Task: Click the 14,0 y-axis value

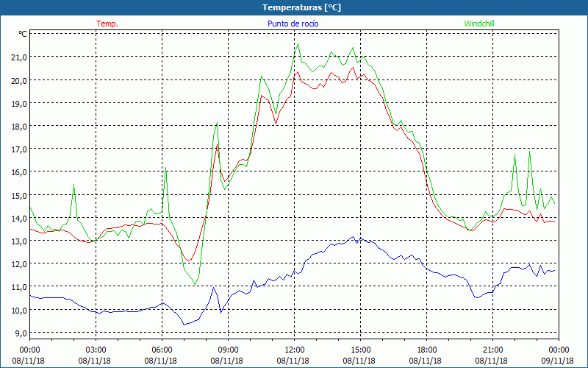Action: click(20, 218)
